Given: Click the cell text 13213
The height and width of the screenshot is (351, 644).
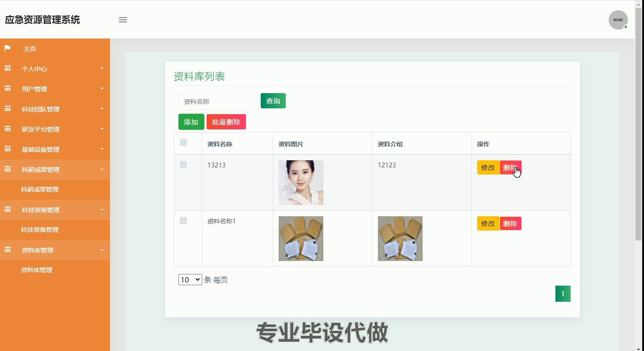Looking at the screenshot, I should pos(216,165).
